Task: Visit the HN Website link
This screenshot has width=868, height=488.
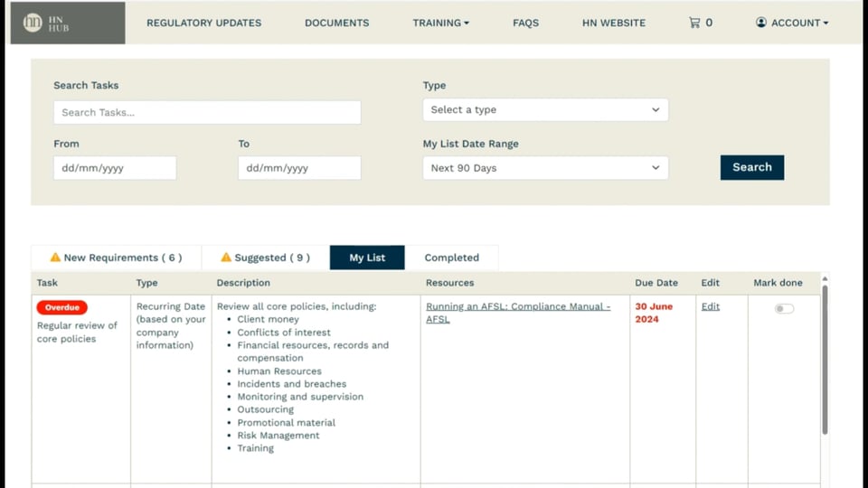Action: (x=613, y=23)
